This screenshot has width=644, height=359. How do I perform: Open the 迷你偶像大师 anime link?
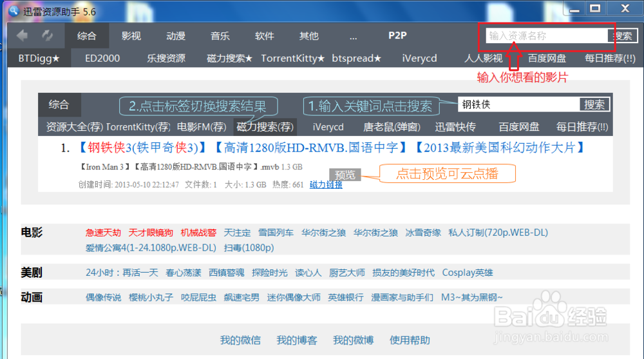294,297
